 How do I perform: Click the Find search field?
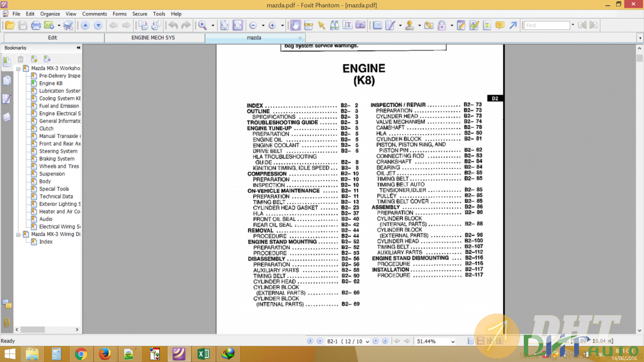(x=547, y=25)
